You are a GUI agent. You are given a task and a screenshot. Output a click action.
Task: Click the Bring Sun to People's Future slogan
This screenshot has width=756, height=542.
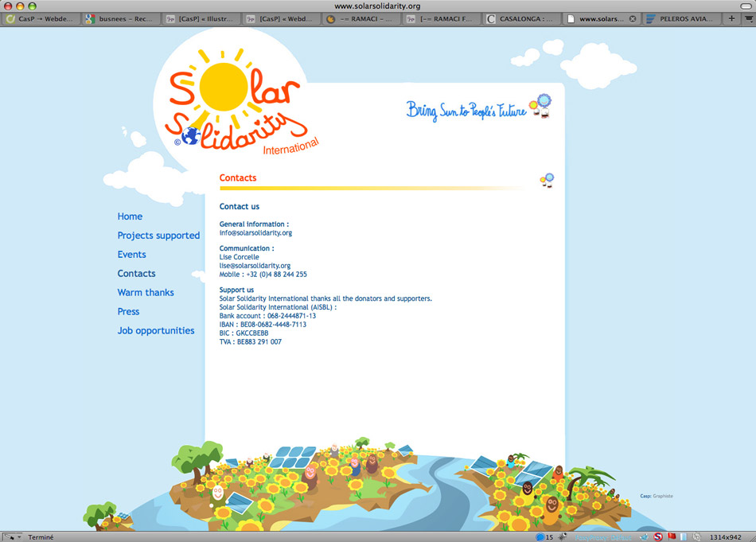click(x=466, y=110)
